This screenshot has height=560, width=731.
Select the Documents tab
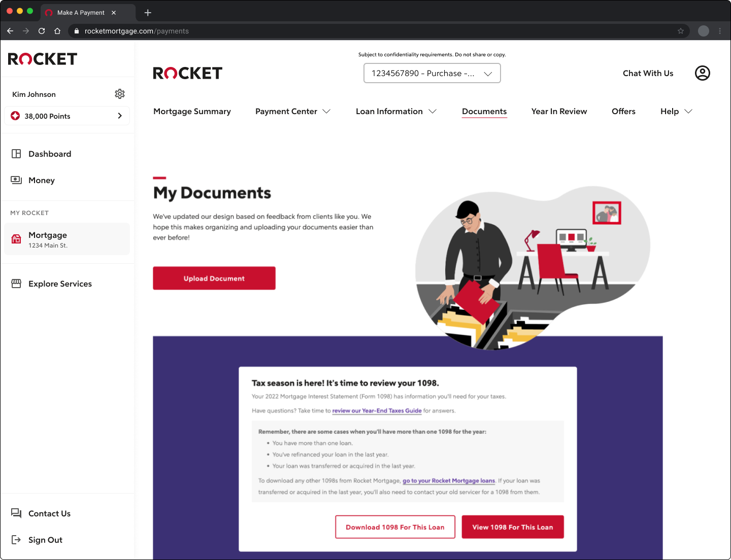(484, 111)
